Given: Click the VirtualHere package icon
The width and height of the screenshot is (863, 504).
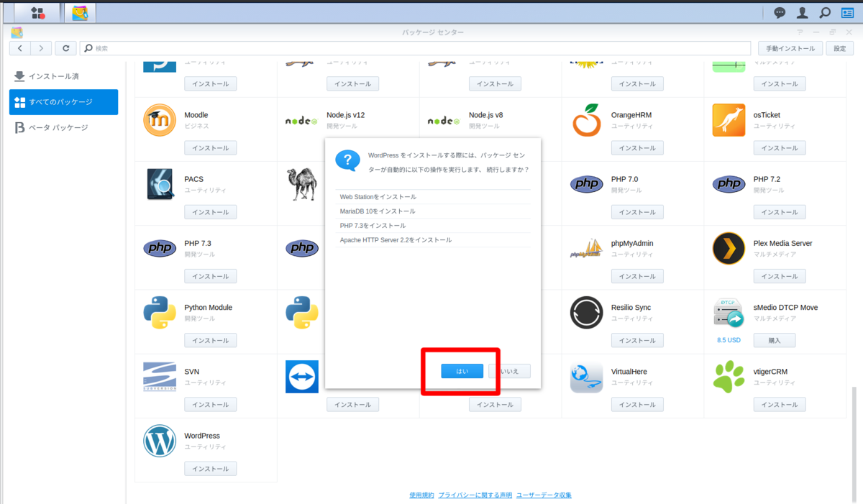Looking at the screenshot, I should click(x=586, y=377).
